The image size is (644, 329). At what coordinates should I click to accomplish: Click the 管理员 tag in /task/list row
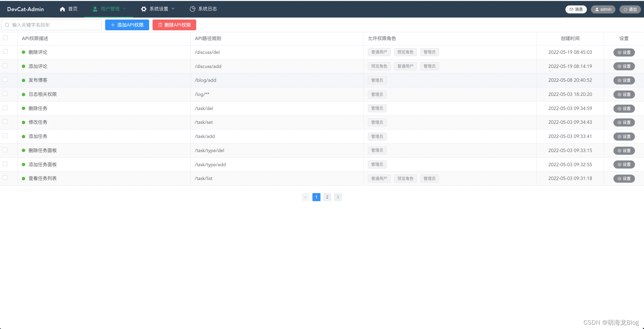(x=430, y=179)
